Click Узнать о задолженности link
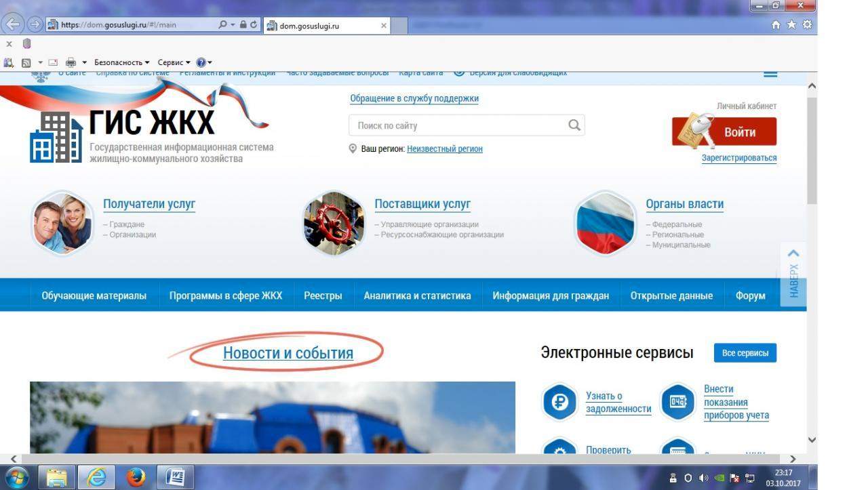 pyautogui.click(x=618, y=403)
